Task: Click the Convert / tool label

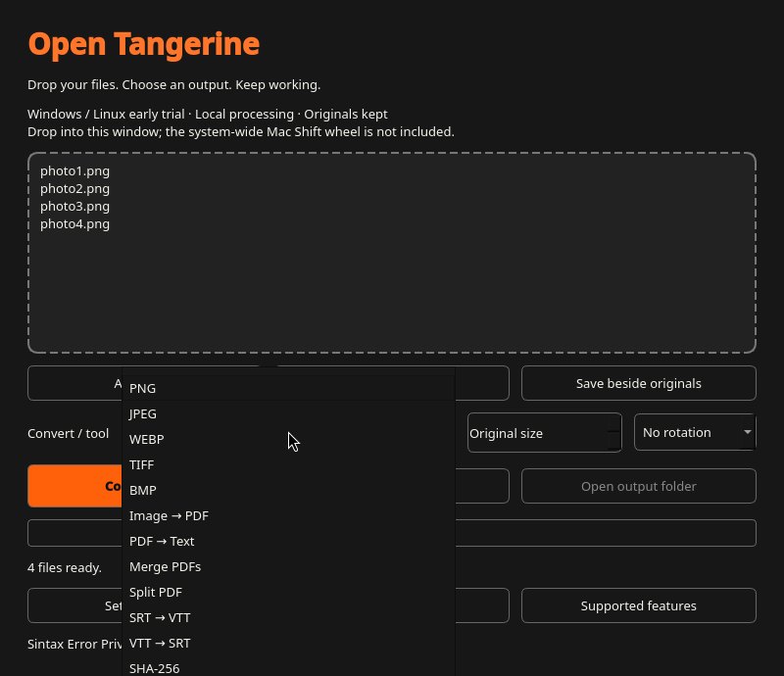Action: coord(68,433)
